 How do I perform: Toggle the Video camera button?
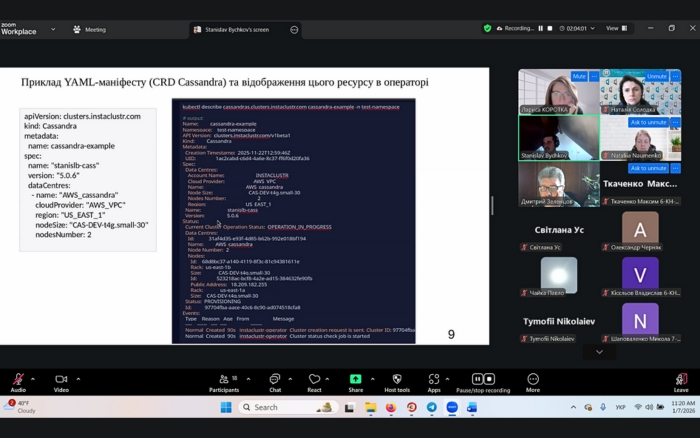[61, 381]
